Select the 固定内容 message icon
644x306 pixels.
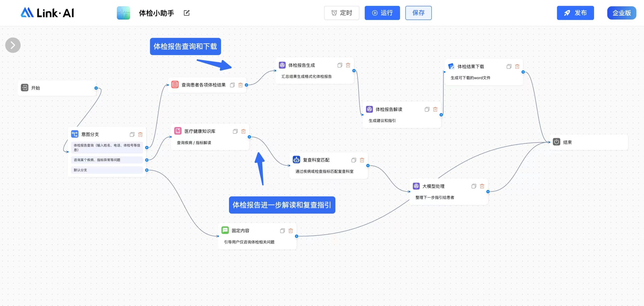click(225, 230)
